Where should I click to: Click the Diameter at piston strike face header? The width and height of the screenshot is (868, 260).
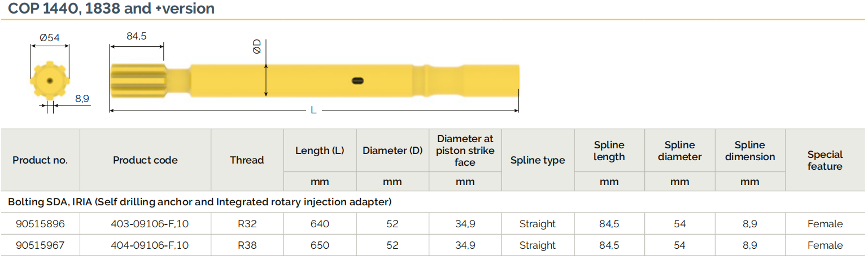pos(465,150)
